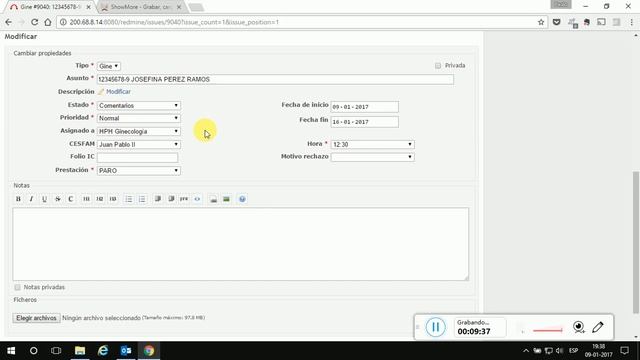The height and width of the screenshot is (360, 640).
Task: Go back in the browser
Action: coord(9,22)
